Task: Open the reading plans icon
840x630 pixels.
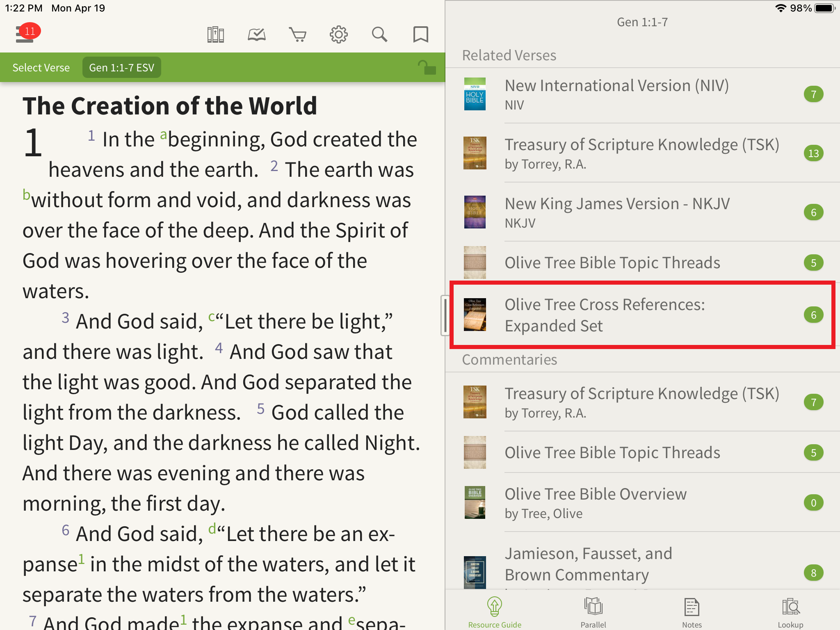Action: [x=257, y=35]
